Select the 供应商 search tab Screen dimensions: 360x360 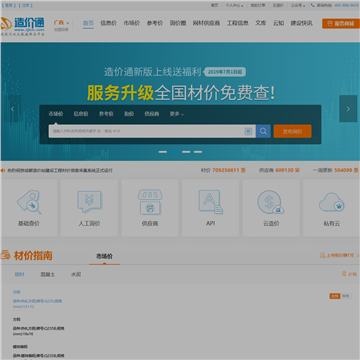pos(152,114)
